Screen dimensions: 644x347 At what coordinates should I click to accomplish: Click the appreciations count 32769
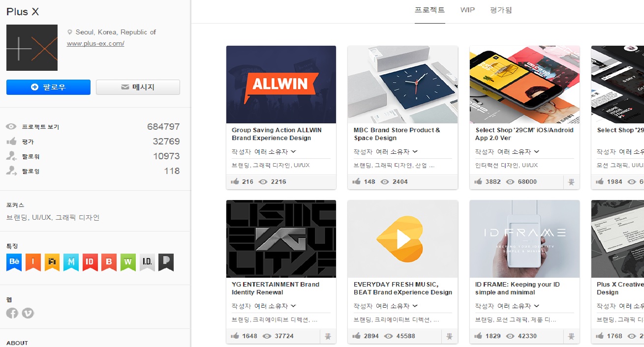(x=166, y=142)
